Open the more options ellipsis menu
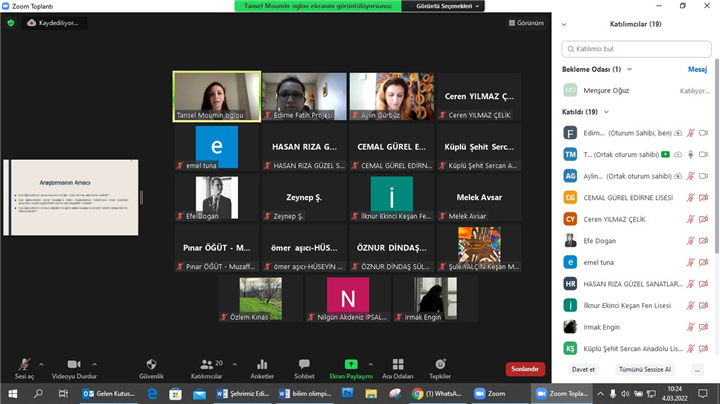 pos(696,369)
